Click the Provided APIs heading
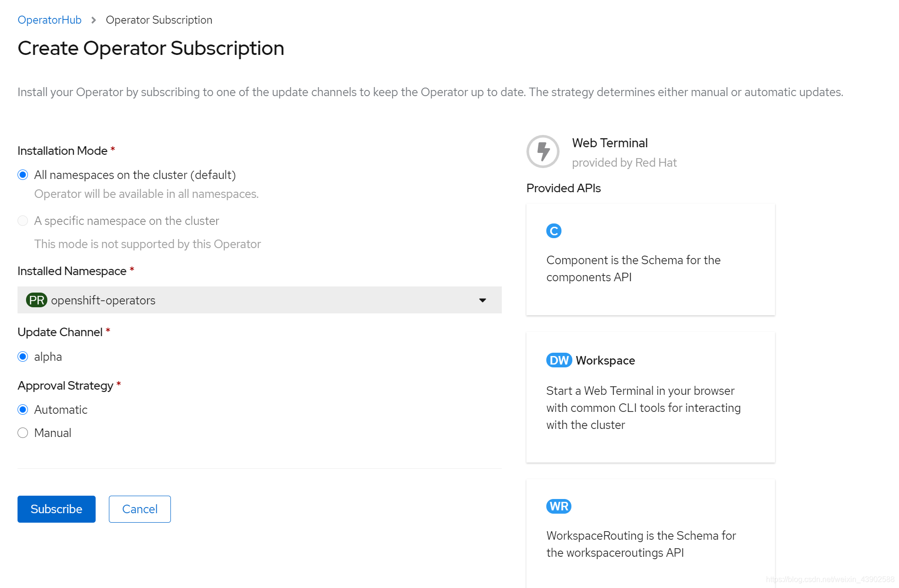899x588 pixels. click(x=563, y=188)
